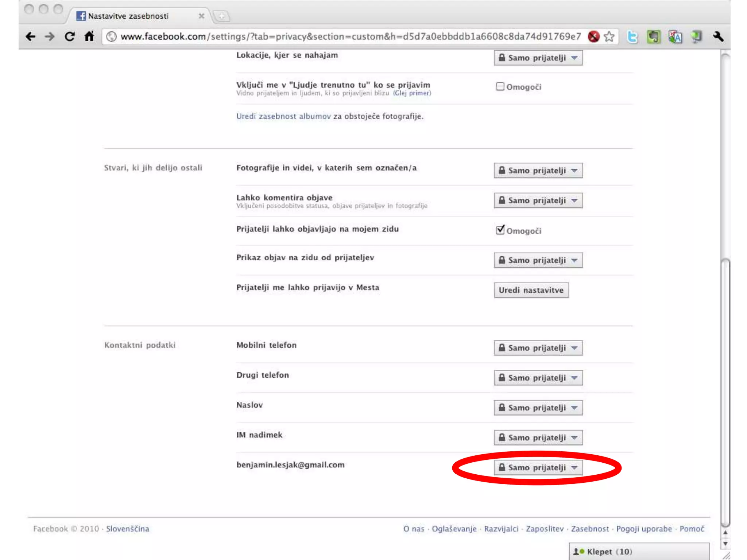Click Uredi nastavitve button
Screen dimensions: 747x560
531,290
